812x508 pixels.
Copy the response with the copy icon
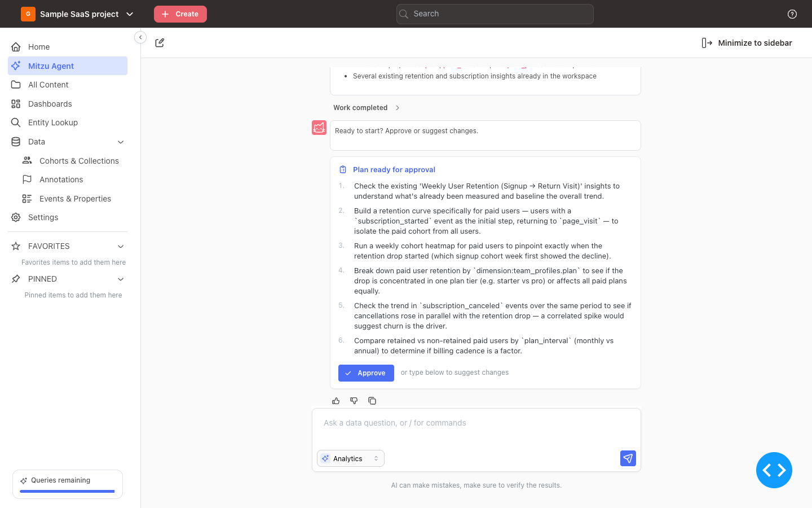pyautogui.click(x=372, y=401)
